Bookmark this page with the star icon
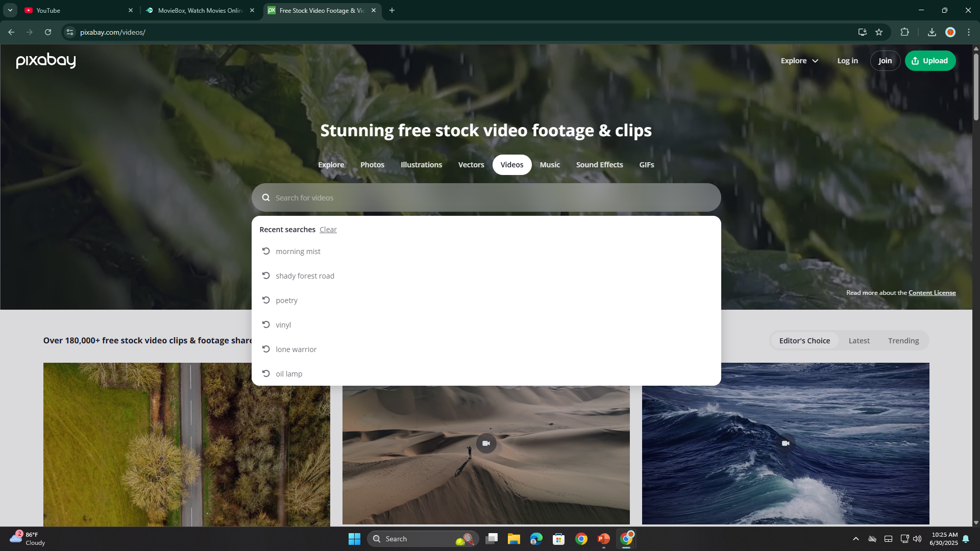The height and width of the screenshot is (551, 980). (x=879, y=32)
